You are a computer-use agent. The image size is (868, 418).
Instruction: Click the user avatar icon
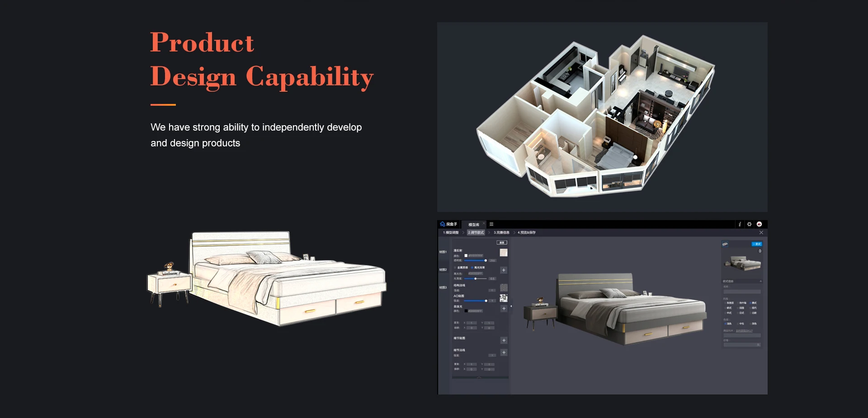click(x=759, y=224)
